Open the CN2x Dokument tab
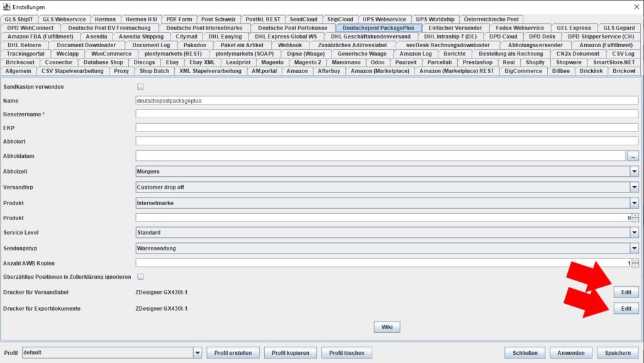 577,54
